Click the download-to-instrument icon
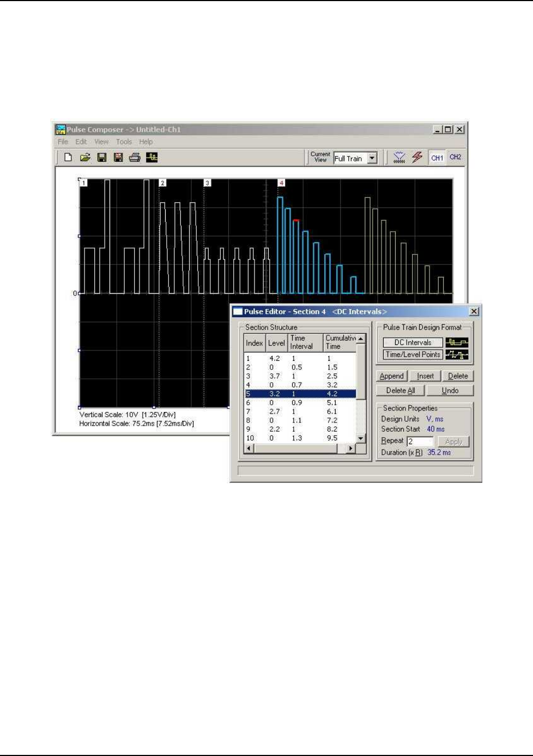Viewport: 533px width, 756px height. [399, 158]
